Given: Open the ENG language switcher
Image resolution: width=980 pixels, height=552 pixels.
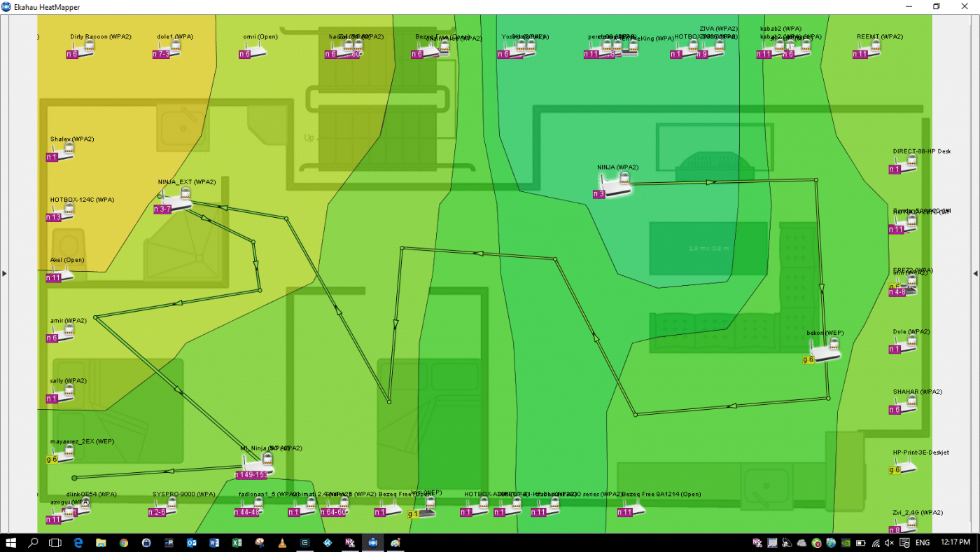Looking at the screenshot, I should tap(923, 543).
